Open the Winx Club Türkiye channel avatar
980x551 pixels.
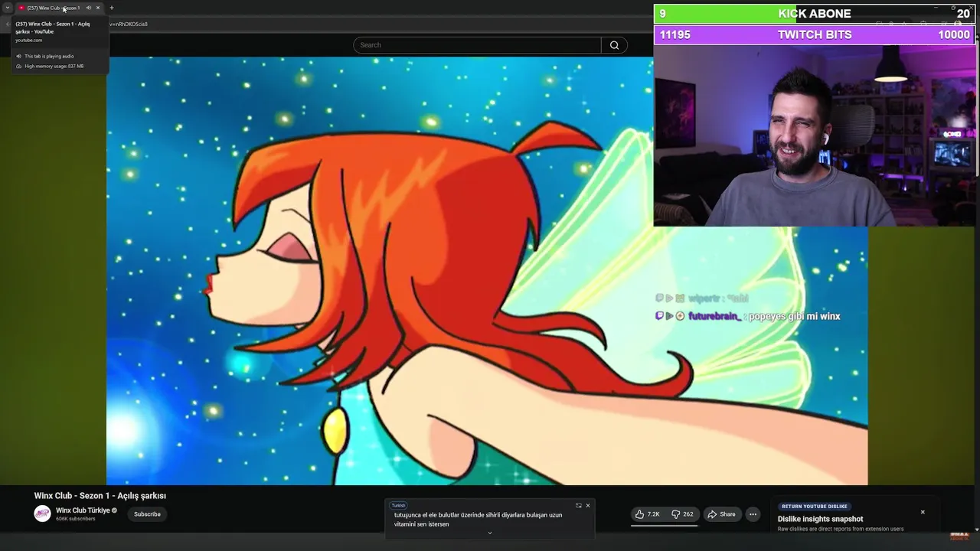click(x=42, y=514)
